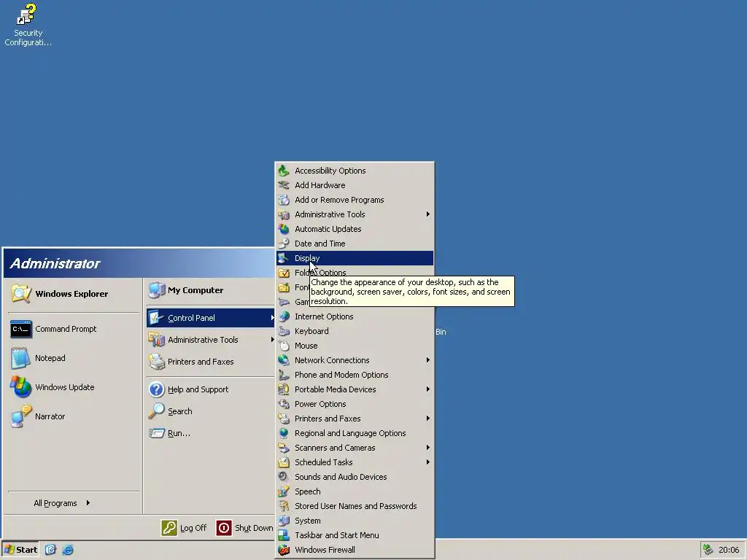Expand Administrative Tools arrow in Start menu right column
This screenshot has height=560, width=747.
pyautogui.click(x=272, y=340)
